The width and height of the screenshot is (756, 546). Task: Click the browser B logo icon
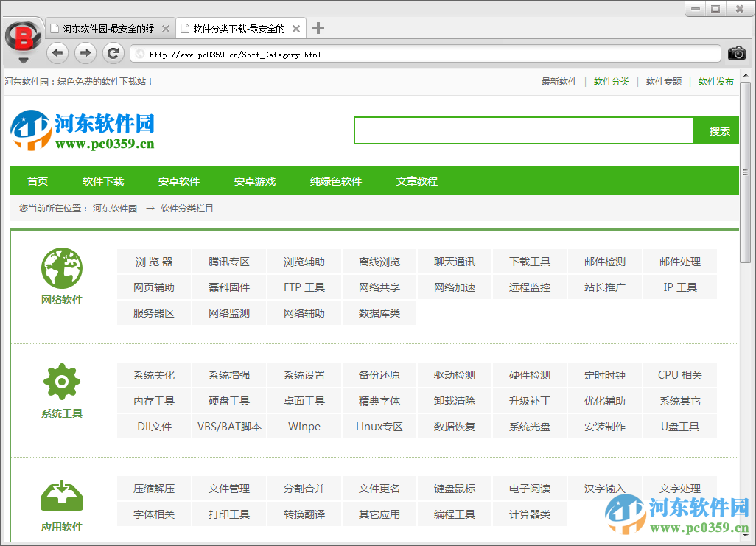(22, 35)
